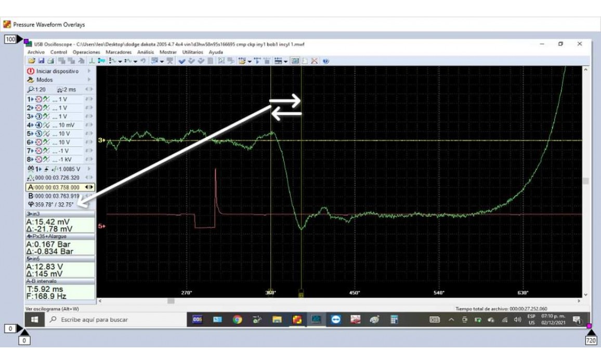Click the horizontal scrollbar thumb below graph

pos(171,301)
